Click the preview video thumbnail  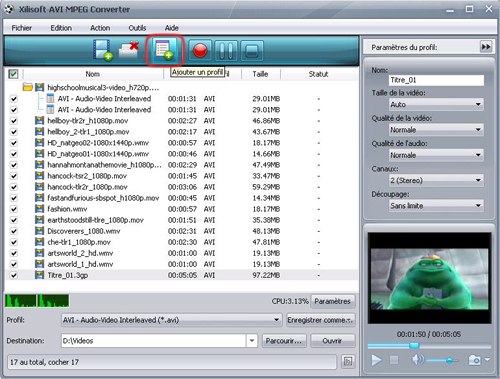point(430,278)
